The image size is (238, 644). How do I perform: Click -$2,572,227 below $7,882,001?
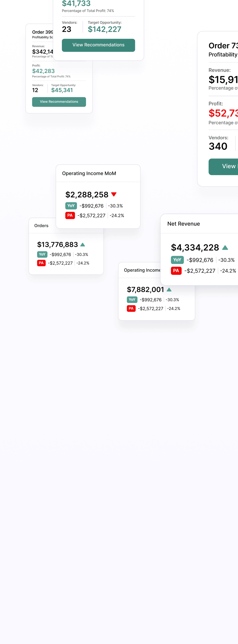[150, 308]
